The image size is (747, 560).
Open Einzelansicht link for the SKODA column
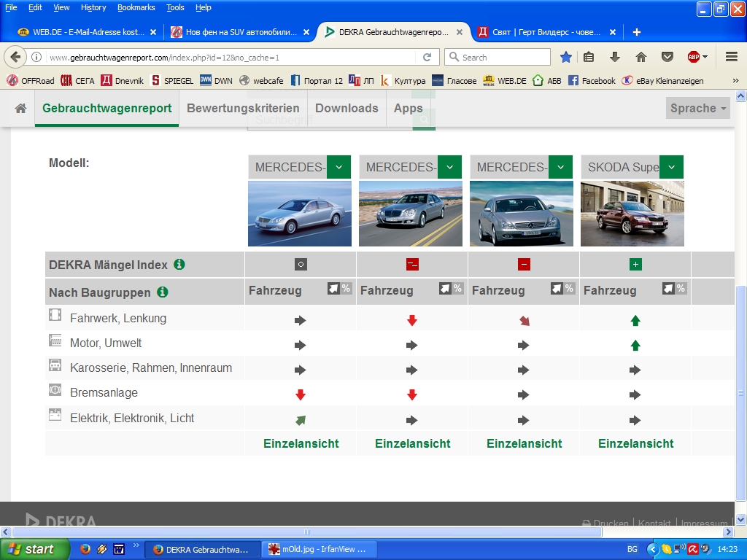pos(635,443)
